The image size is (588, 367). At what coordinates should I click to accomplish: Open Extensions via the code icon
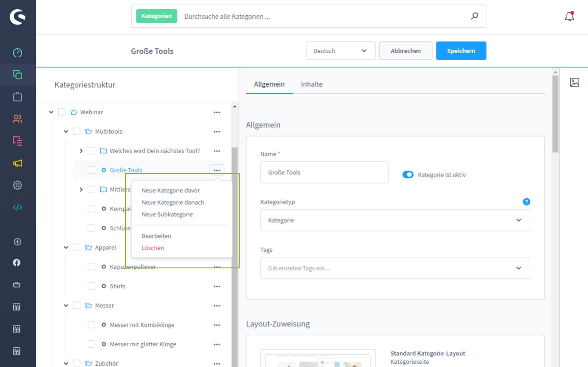pyautogui.click(x=17, y=207)
